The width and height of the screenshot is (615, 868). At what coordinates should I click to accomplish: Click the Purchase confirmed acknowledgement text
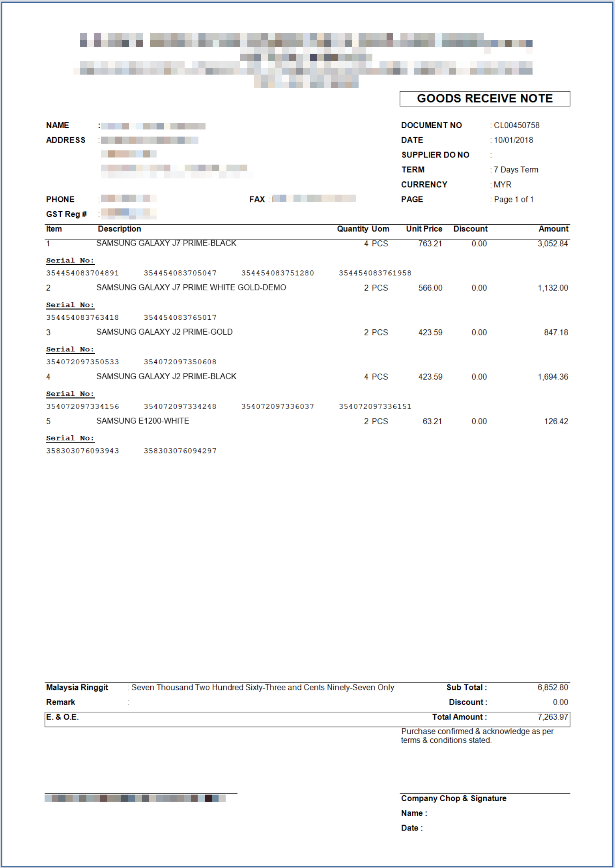tap(477, 736)
